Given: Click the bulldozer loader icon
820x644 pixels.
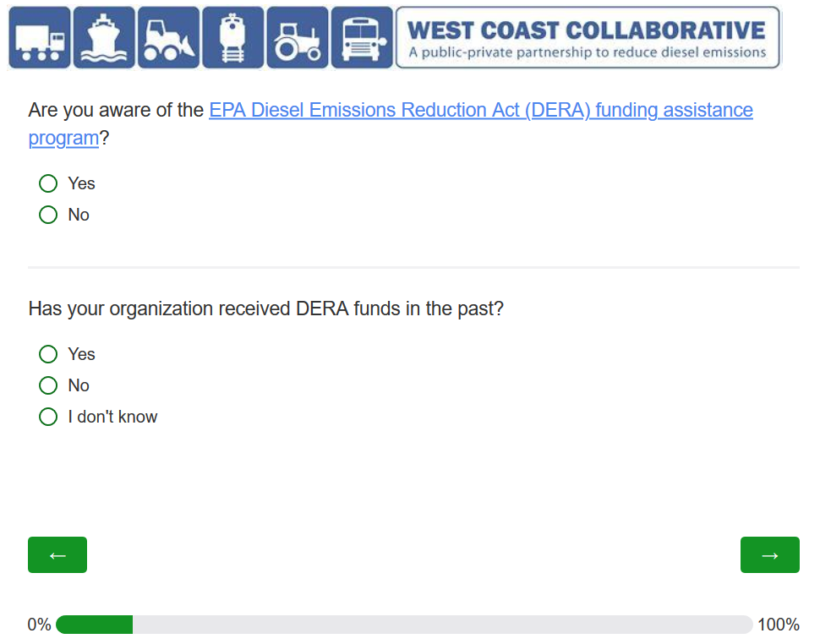Looking at the screenshot, I should (x=168, y=38).
